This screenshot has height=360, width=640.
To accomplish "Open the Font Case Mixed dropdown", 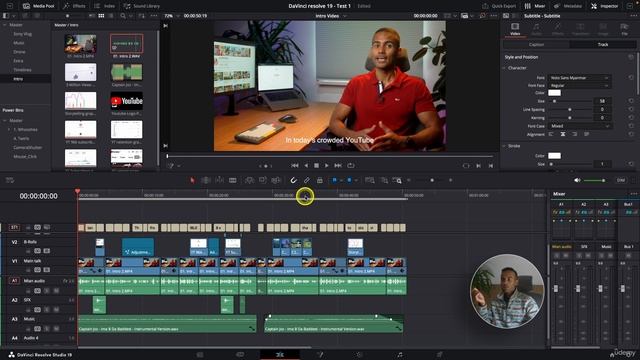I will 579,126.
